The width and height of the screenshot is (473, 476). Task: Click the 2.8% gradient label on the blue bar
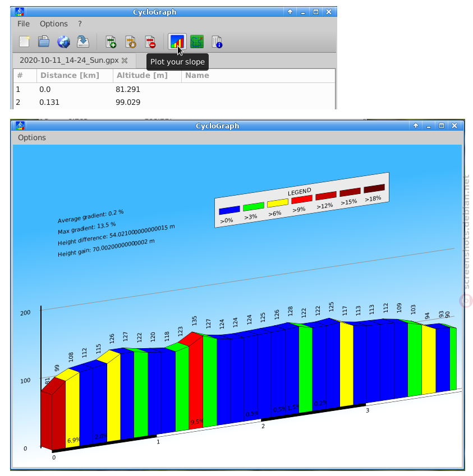tap(100, 437)
